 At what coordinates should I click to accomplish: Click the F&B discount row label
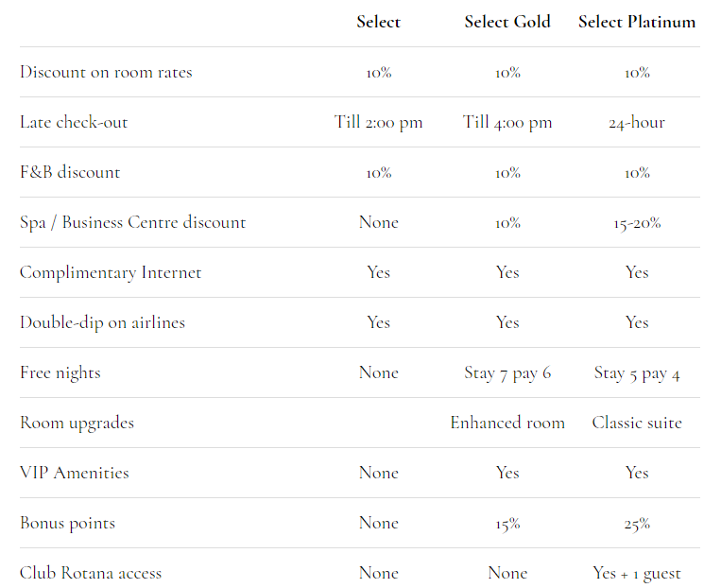[70, 172]
